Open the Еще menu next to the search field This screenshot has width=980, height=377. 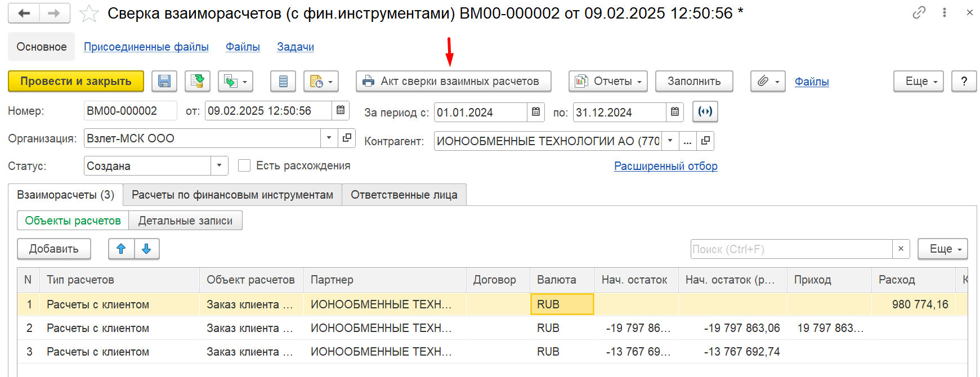tap(943, 249)
